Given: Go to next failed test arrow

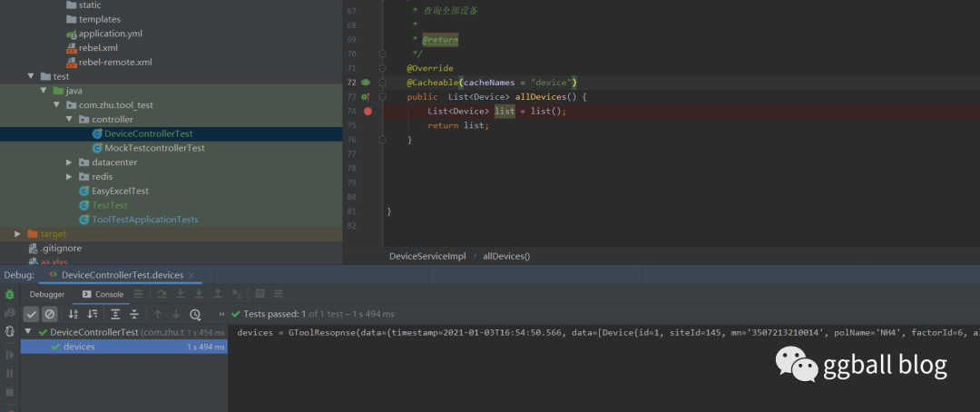Looking at the screenshot, I should click(176, 314).
